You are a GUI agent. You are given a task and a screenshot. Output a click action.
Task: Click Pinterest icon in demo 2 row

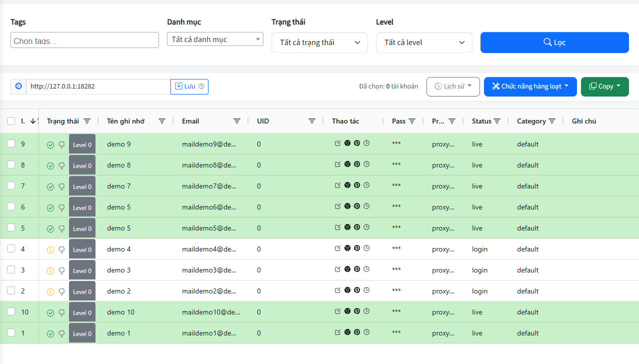point(356,290)
